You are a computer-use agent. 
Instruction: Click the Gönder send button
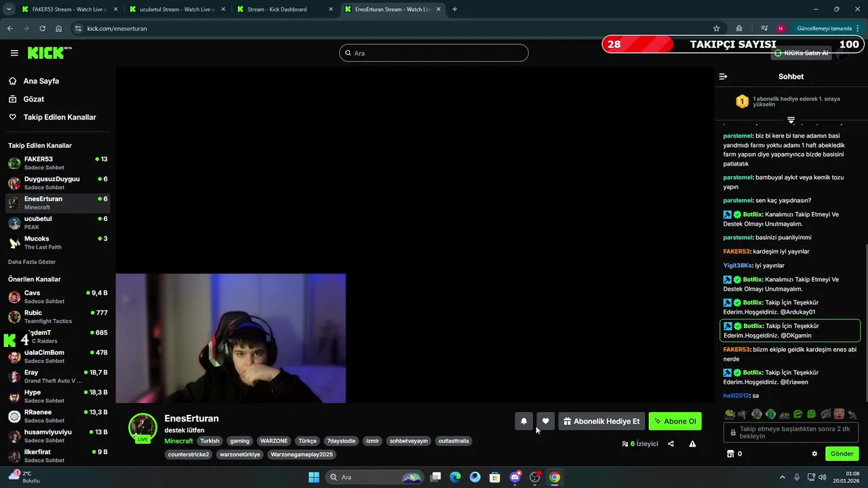pyautogui.click(x=842, y=453)
